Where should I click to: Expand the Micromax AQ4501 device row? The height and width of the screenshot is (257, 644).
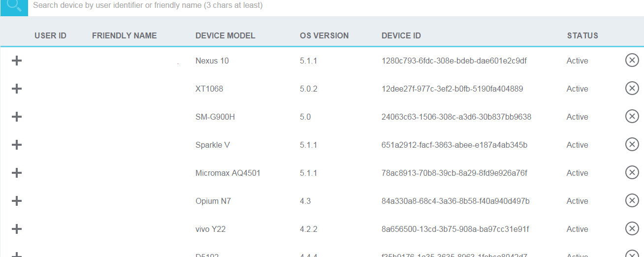pos(17,173)
